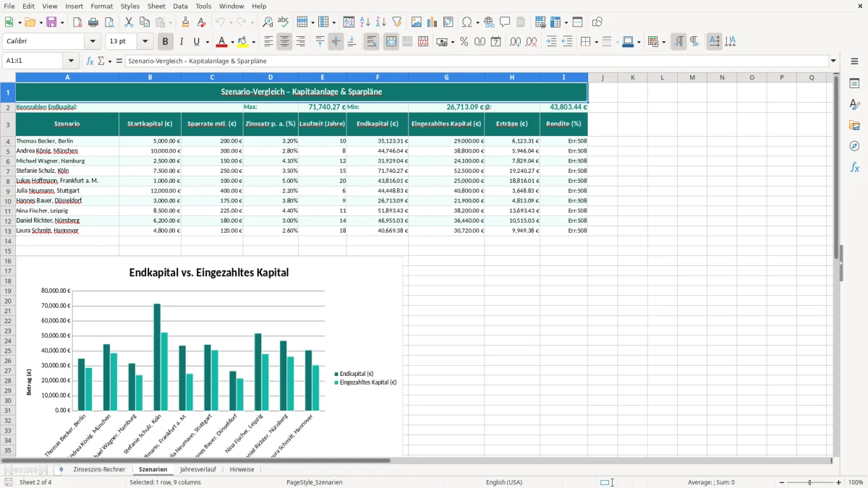
Task: Open the Draw Functions shapes icon
Action: click(597, 22)
